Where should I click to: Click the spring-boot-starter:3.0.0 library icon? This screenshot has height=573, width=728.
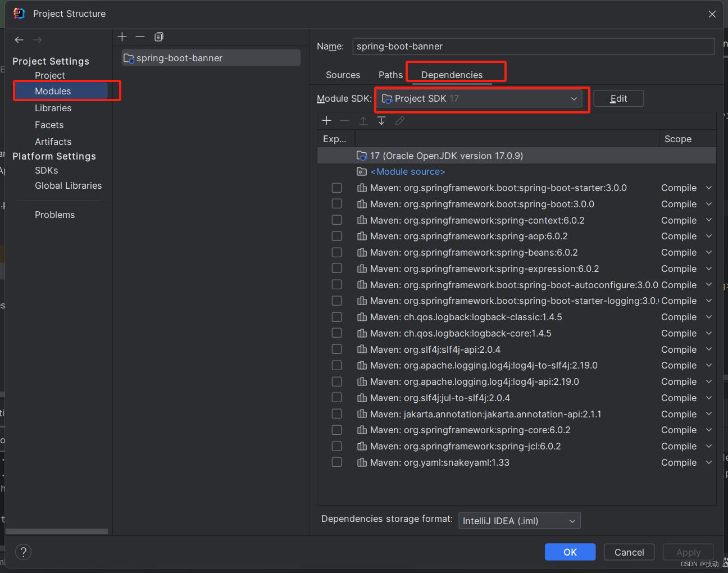point(362,188)
